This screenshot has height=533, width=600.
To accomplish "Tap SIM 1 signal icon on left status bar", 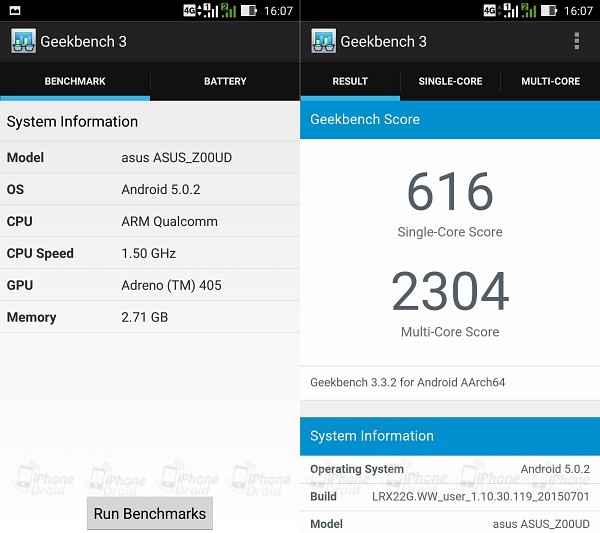I will click(210, 10).
